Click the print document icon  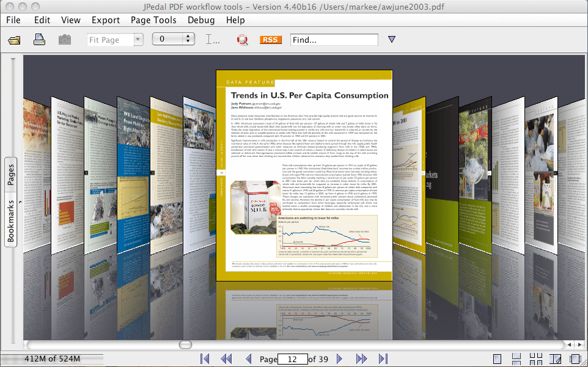point(39,40)
